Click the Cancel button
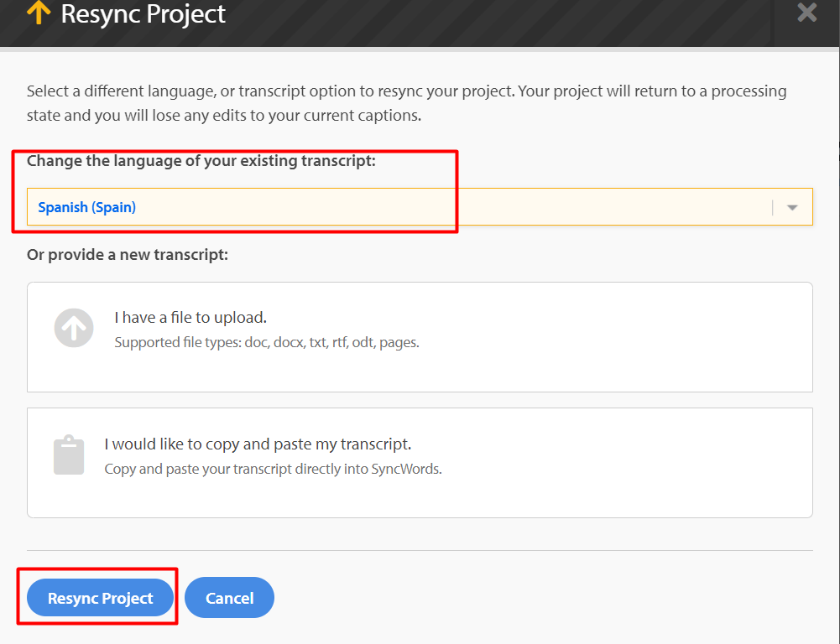 pos(229,597)
